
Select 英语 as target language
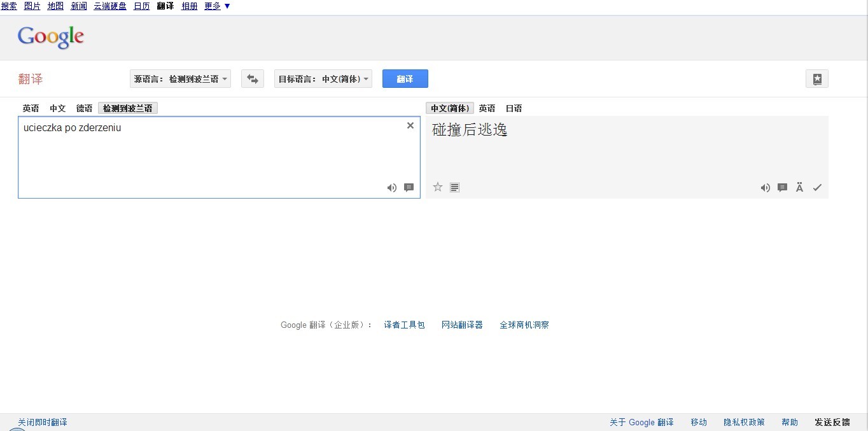click(487, 108)
